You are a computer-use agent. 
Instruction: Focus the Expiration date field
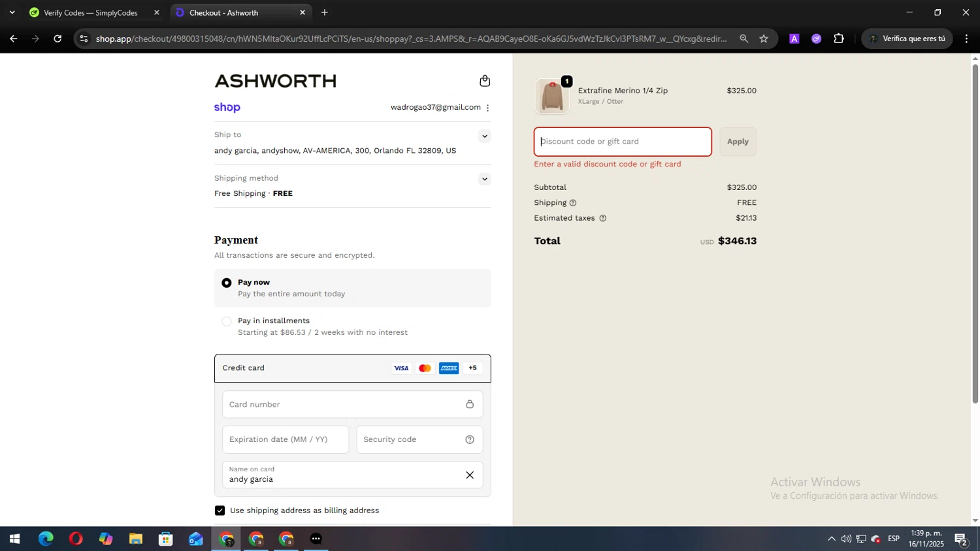pyautogui.click(x=286, y=439)
